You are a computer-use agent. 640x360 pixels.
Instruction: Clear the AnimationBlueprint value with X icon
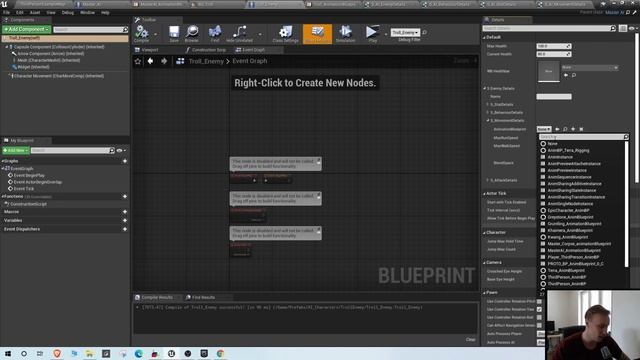point(581,129)
